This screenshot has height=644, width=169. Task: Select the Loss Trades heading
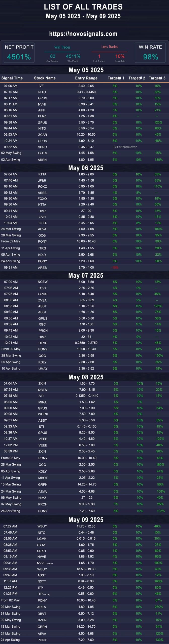pos(110,47)
